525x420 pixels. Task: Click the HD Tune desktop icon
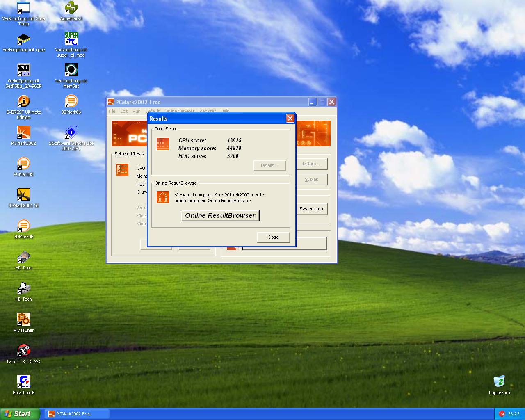click(x=23, y=257)
